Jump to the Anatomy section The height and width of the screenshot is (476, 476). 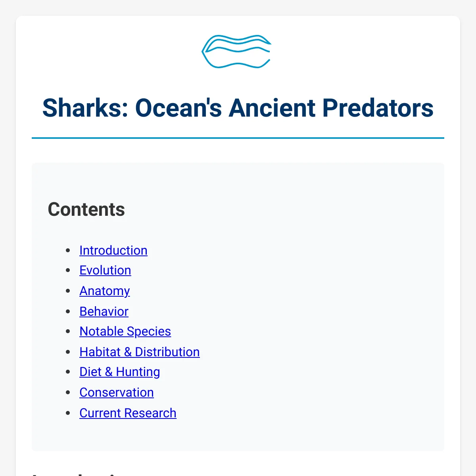coord(105,291)
